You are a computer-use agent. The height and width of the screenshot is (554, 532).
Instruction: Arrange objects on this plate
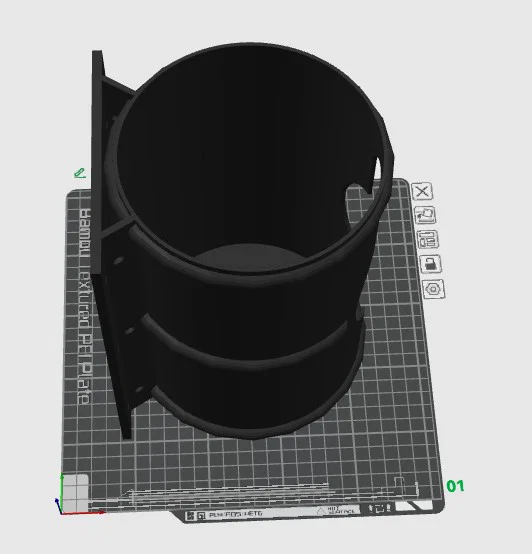(x=428, y=239)
